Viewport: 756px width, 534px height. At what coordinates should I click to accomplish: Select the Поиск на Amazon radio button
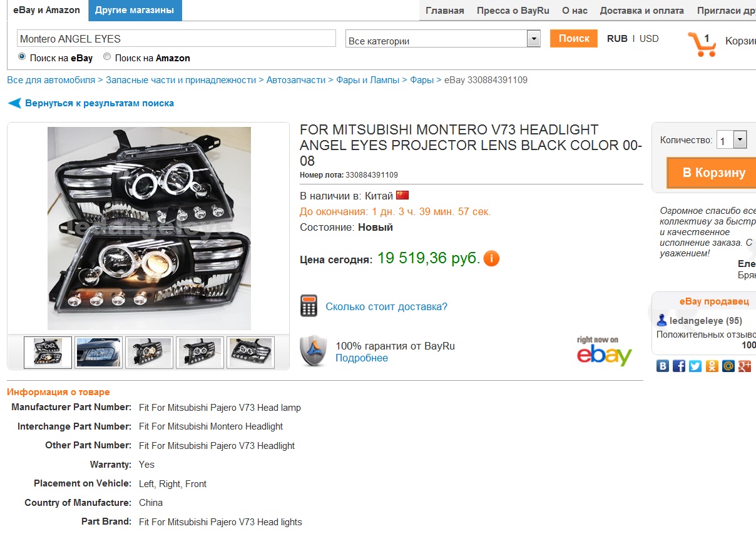tap(107, 57)
